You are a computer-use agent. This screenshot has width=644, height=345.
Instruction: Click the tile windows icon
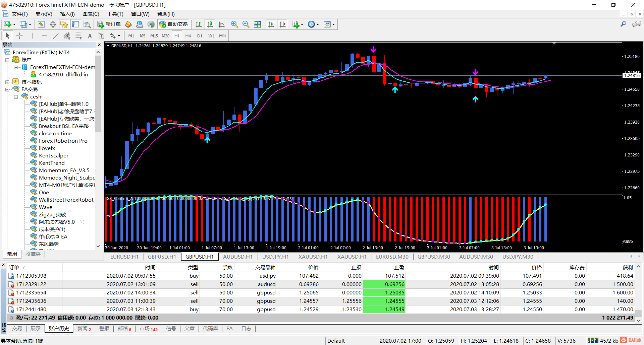[257, 24]
